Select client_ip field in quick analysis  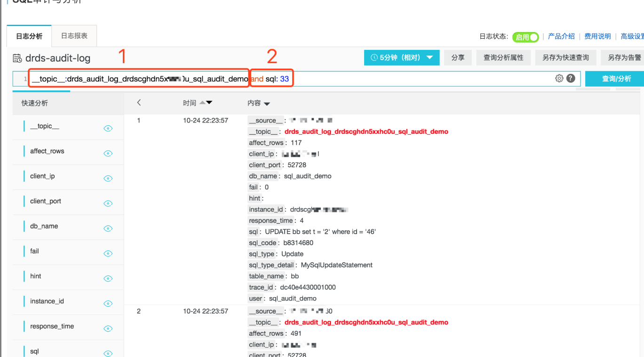[x=42, y=176]
